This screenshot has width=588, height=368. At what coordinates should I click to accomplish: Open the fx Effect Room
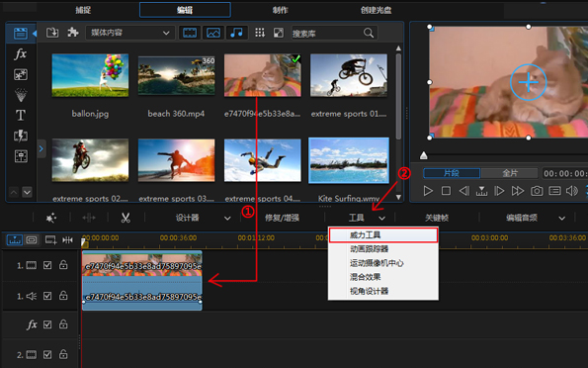[x=20, y=54]
